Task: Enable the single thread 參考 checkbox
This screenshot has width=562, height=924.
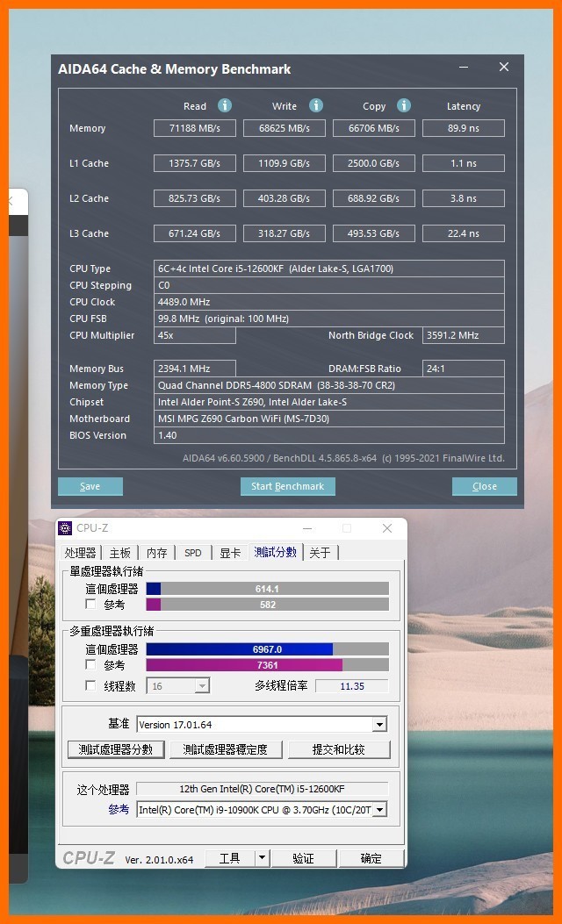Action: point(90,604)
